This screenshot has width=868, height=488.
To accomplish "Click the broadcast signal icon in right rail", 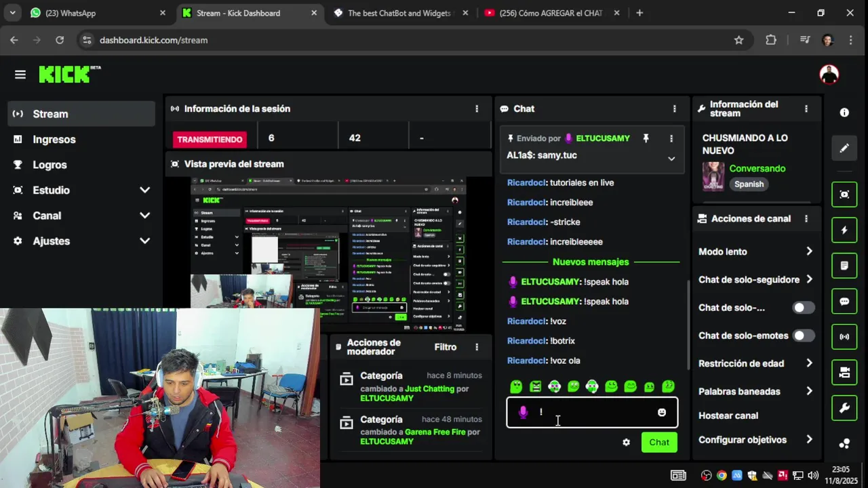I will (844, 337).
